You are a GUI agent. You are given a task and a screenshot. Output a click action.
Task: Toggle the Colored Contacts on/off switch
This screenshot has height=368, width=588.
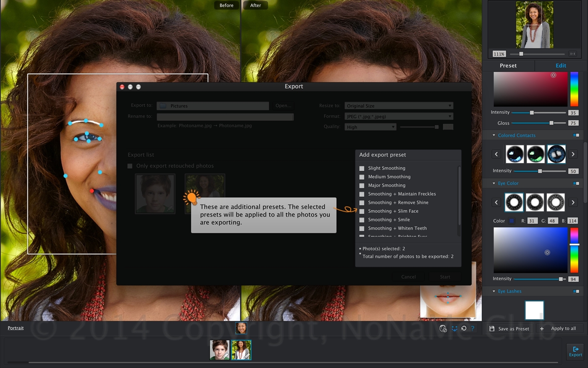(576, 135)
